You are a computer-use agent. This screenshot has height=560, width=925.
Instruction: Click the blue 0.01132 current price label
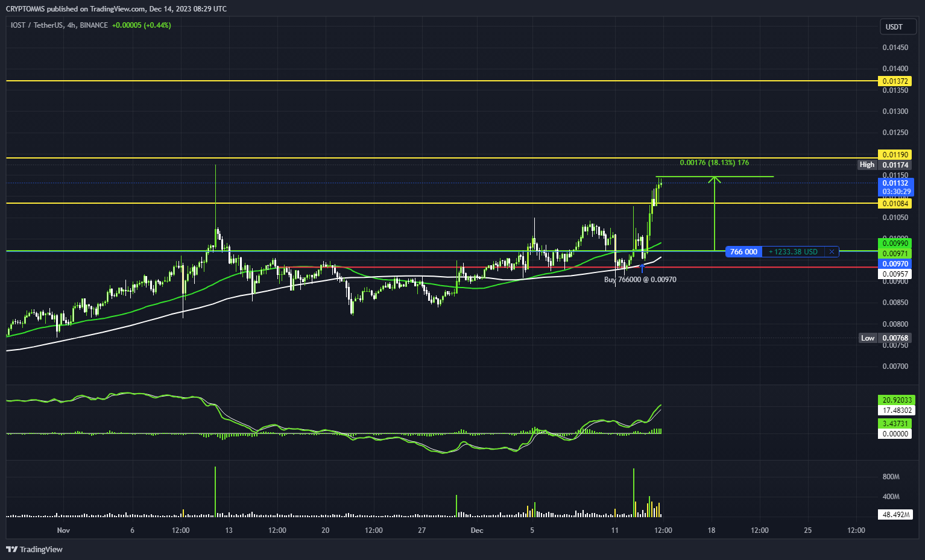[x=896, y=183]
